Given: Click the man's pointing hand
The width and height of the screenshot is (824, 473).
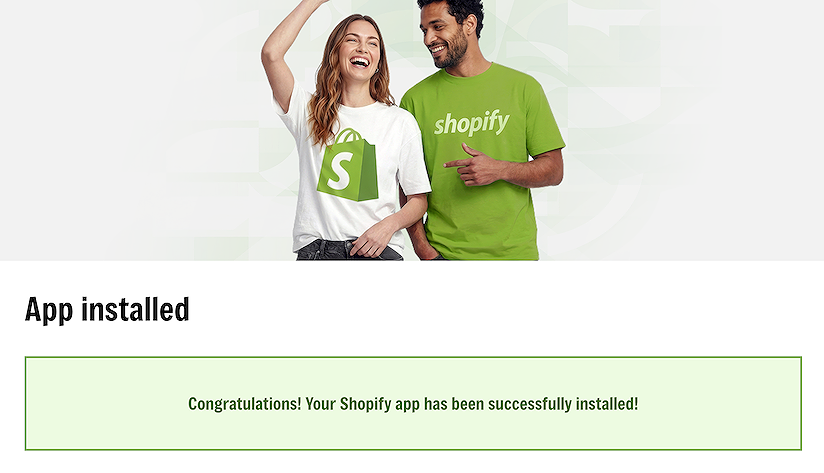Looking at the screenshot, I should (x=471, y=165).
